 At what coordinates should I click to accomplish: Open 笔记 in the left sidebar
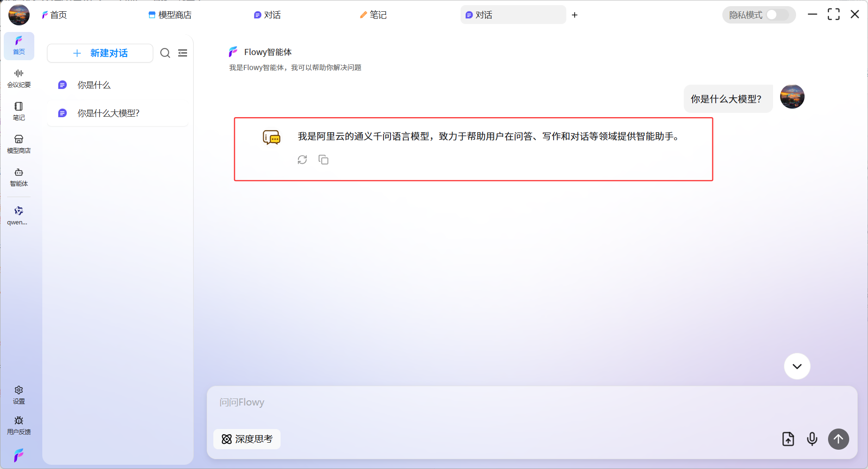coord(19,111)
